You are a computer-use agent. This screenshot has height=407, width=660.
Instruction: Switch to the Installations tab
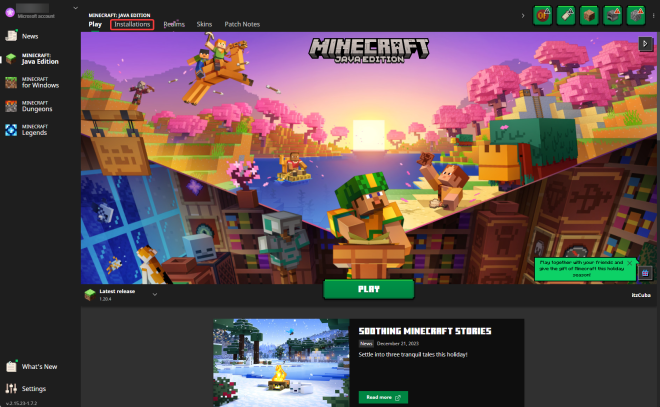point(132,24)
